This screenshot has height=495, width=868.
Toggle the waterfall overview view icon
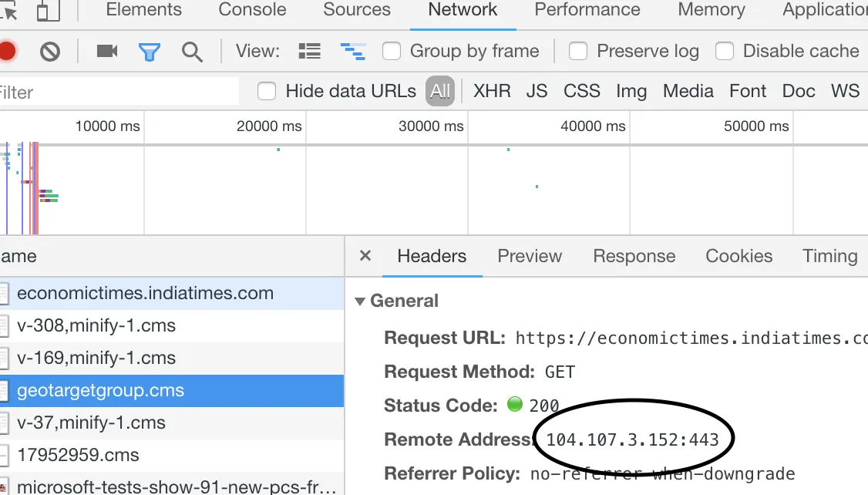click(x=353, y=52)
